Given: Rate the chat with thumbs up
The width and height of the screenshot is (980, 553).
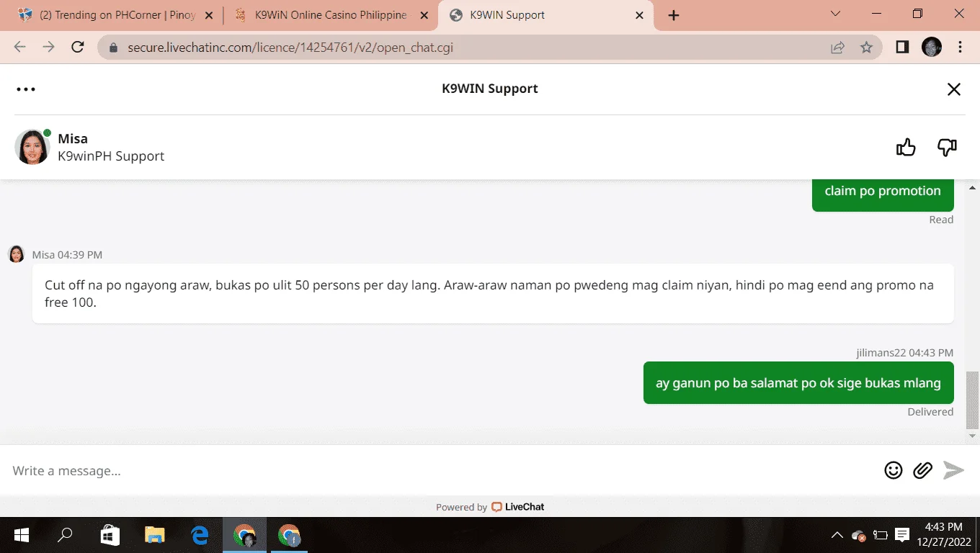Looking at the screenshot, I should 906,148.
